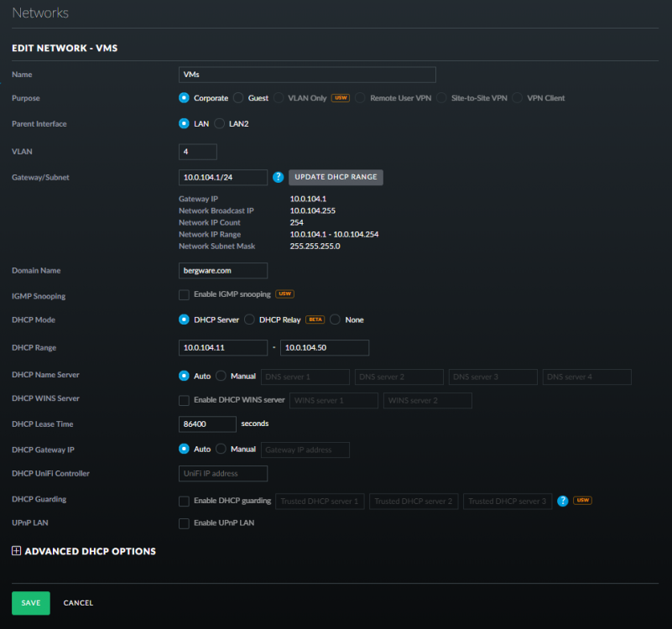Edit the DHCP Lease Time field
This screenshot has width=672, height=629.
pos(207,424)
